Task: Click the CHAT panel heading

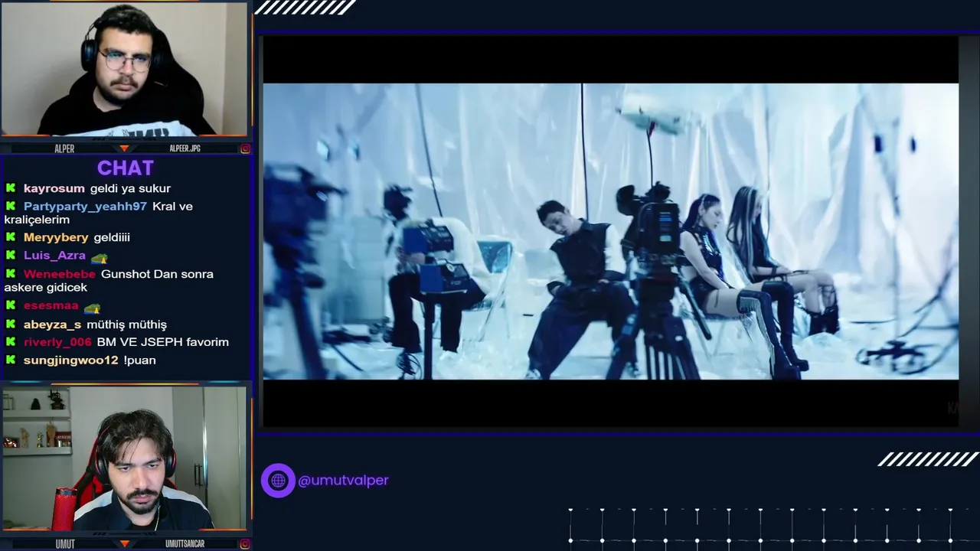Action: [126, 168]
